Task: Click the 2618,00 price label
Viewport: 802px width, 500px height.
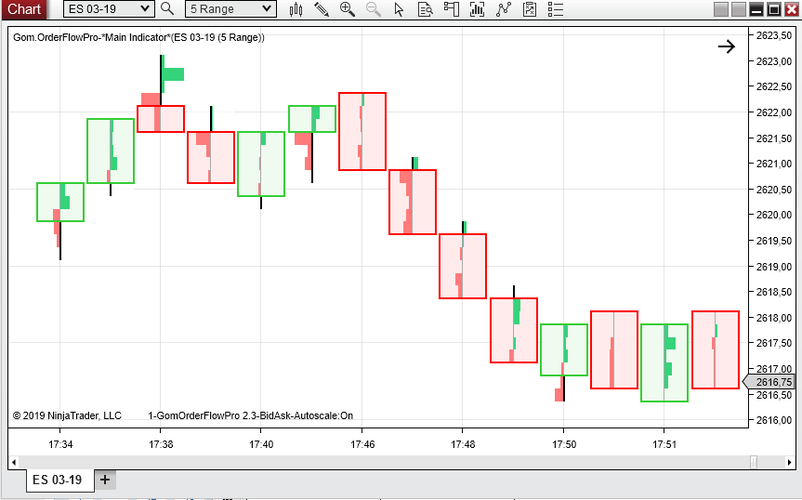Action: click(x=774, y=317)
